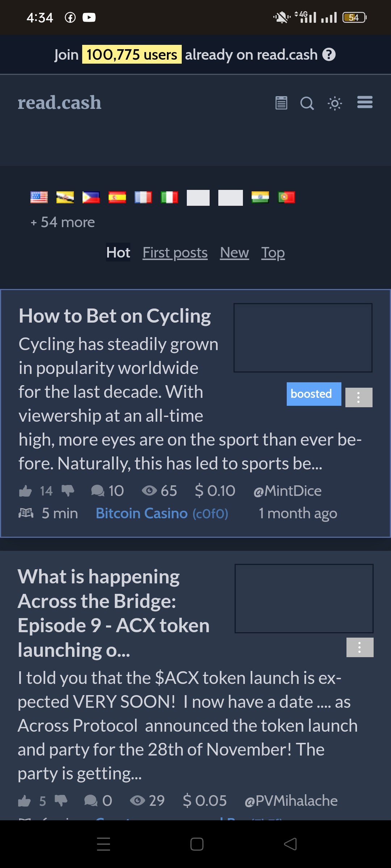The width and height of the screenshot is (391, 868).
Task: Toggle light/dark theme sun icon
Action: point(335,103)
